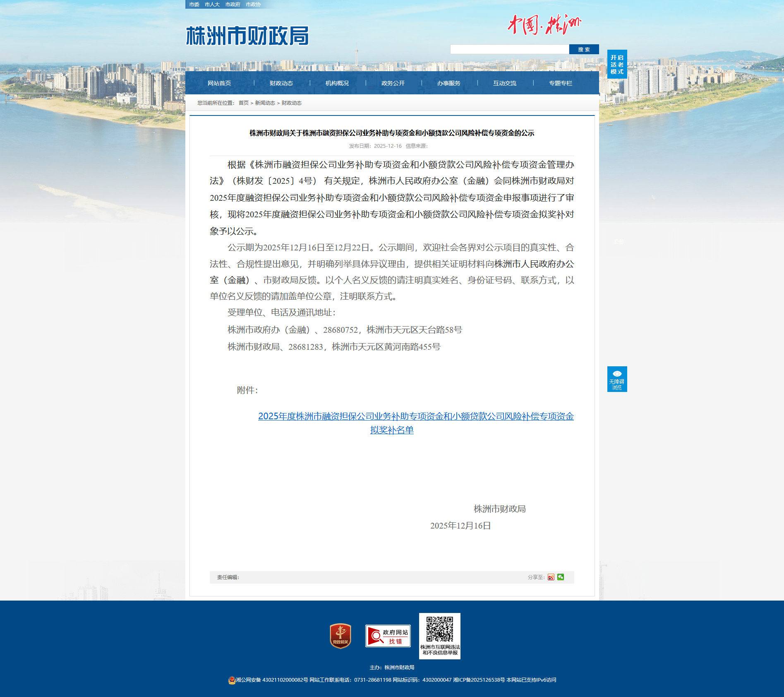Click the China Zhuzhou calligraphy logo

click(544, 25)
